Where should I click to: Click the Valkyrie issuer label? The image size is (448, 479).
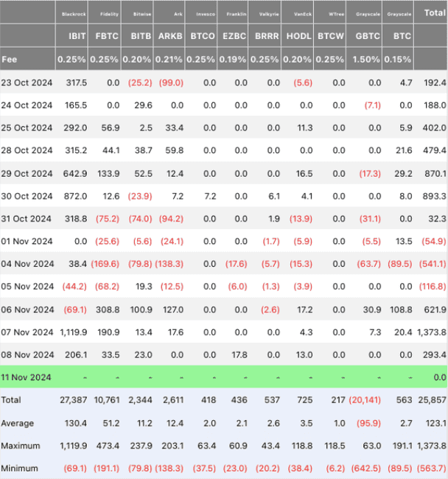[267, 13]
